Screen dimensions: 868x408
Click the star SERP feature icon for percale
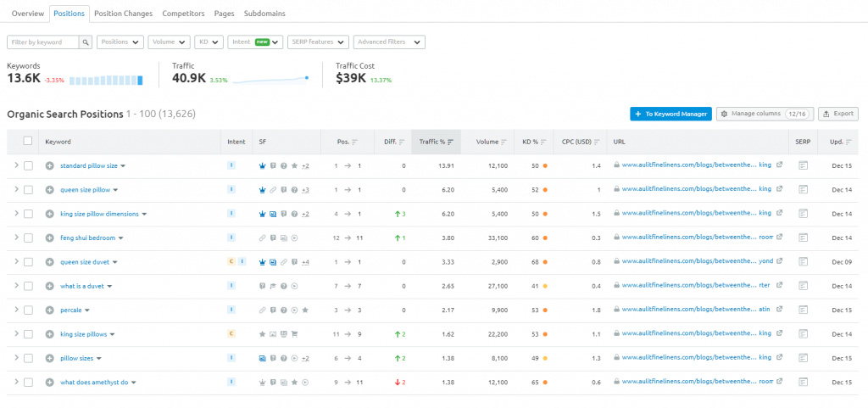click(x=305, y=310)
